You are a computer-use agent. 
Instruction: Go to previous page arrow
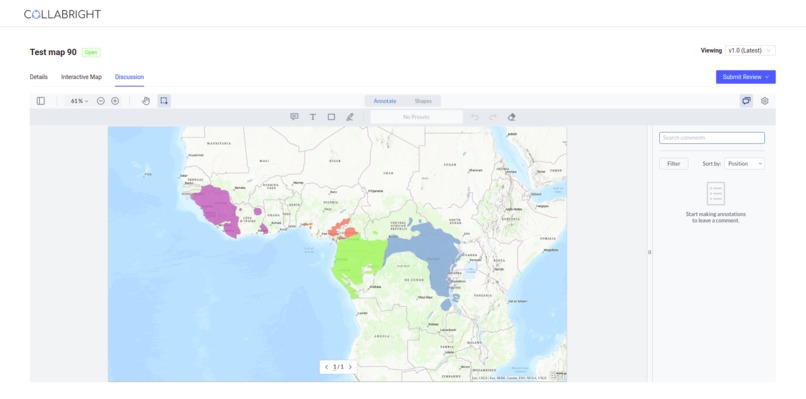(x=326, y=367)
